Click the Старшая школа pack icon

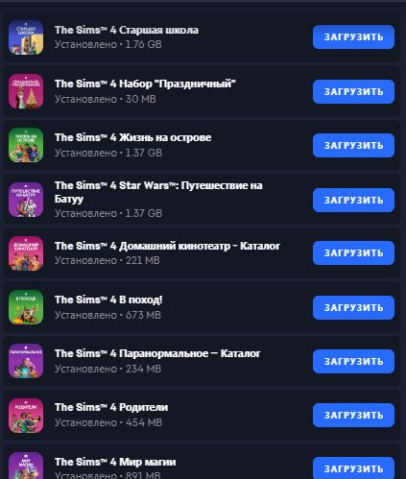(26, 37)
